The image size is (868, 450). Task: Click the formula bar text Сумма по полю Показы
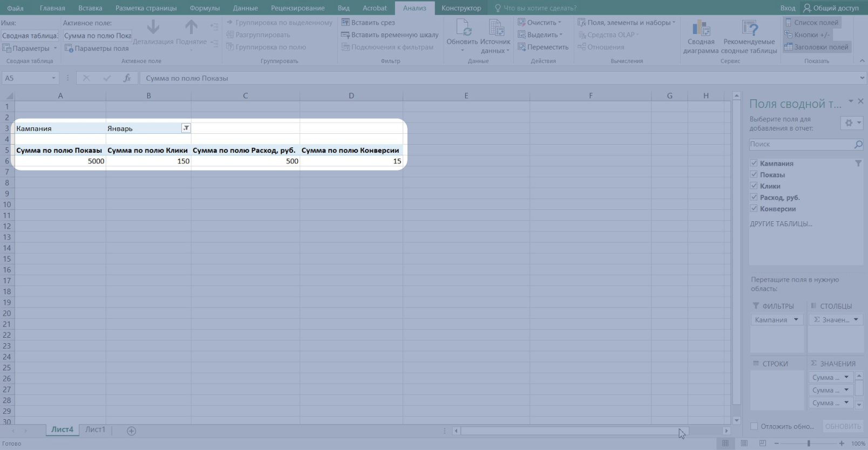click(187, 78)
